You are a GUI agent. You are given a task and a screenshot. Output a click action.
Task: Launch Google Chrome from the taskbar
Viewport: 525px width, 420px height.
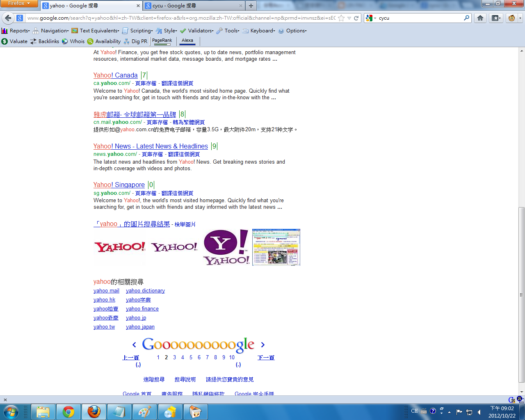click(68, 412)
